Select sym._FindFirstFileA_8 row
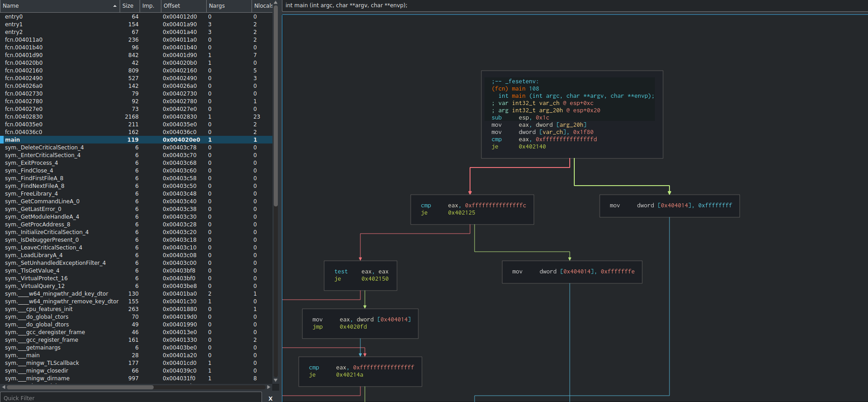868x402 pixels. pos(136,178)
